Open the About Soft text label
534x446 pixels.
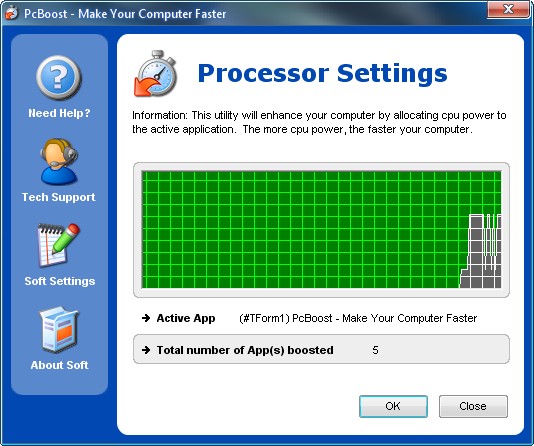[x=59, y=365]
